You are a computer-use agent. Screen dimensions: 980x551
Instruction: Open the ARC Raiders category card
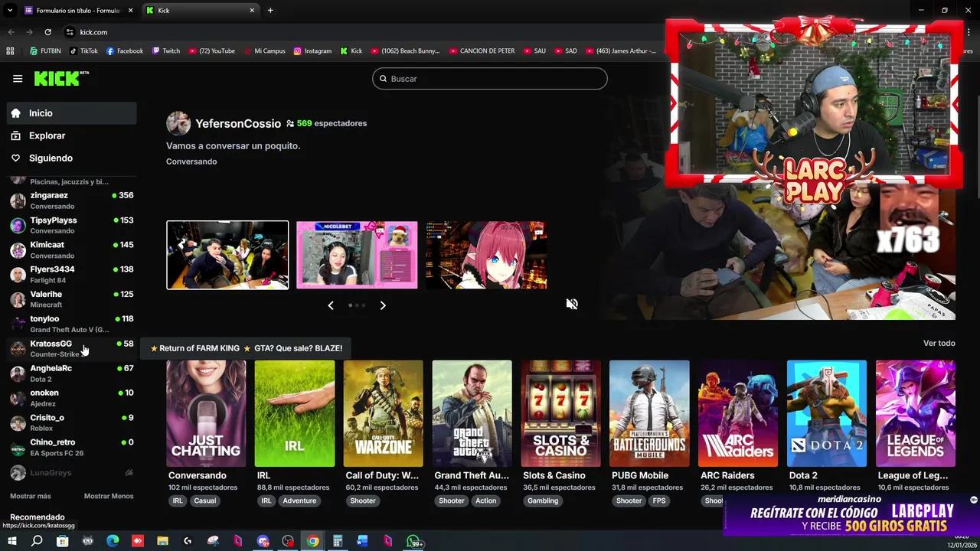[x=738, y=413]
